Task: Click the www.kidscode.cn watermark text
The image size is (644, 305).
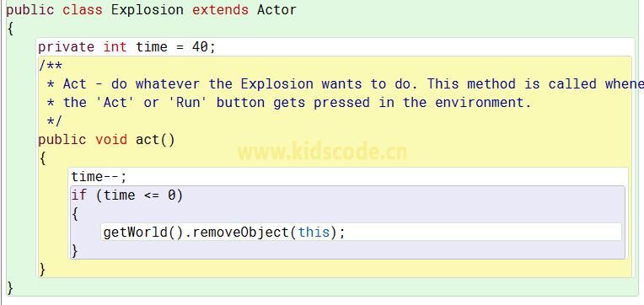Action: [322, 152]
